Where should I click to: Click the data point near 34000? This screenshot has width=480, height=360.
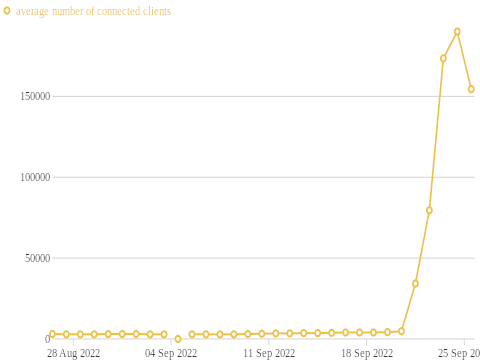[x=415, y=284]
